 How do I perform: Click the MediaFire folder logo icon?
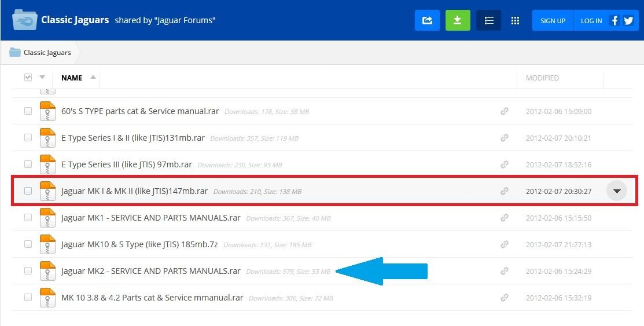click(25, 20)
